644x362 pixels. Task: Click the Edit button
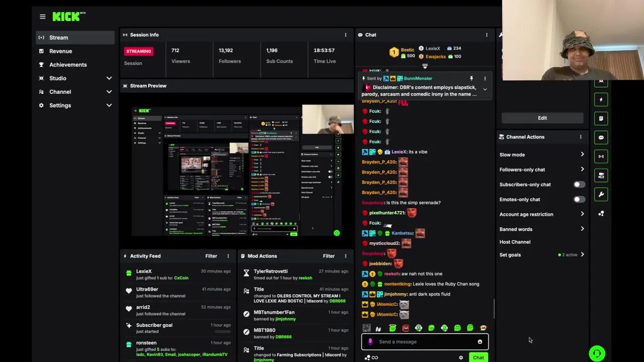tap(542, 118)
